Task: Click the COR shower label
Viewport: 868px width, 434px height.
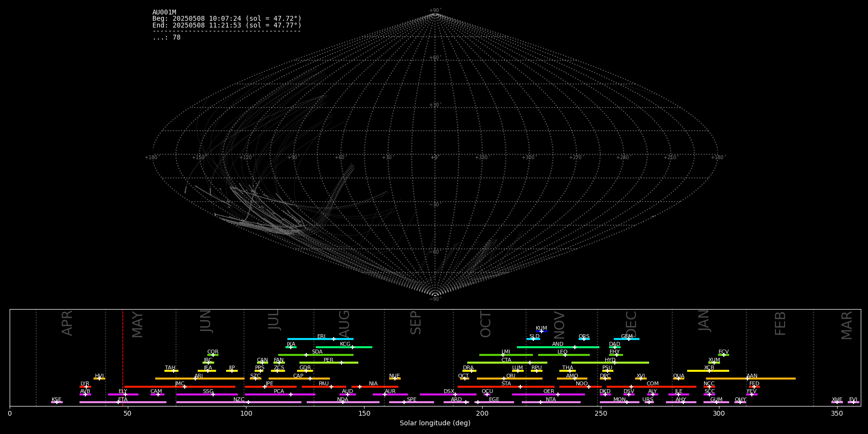Action: pyautogui.click(x=213, y=352)
